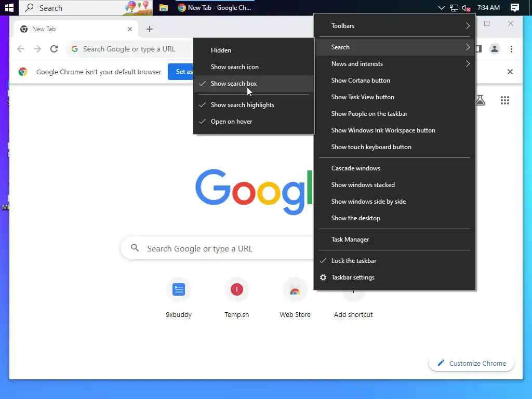Reload the page in Chrome

54,49
